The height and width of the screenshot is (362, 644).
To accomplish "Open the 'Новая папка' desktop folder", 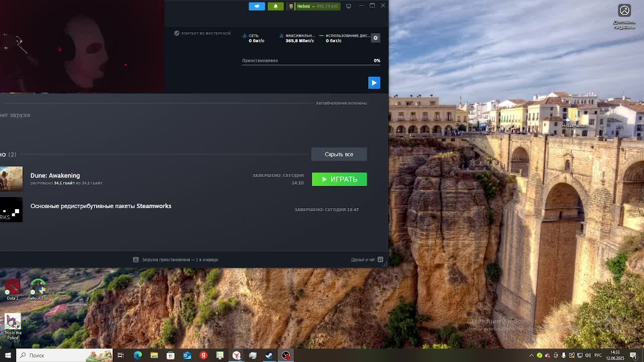I will 573,123.
